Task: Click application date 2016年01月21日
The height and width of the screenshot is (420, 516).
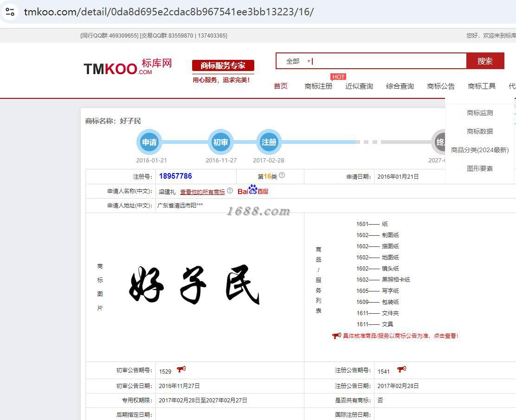Action: coord(398,177)
